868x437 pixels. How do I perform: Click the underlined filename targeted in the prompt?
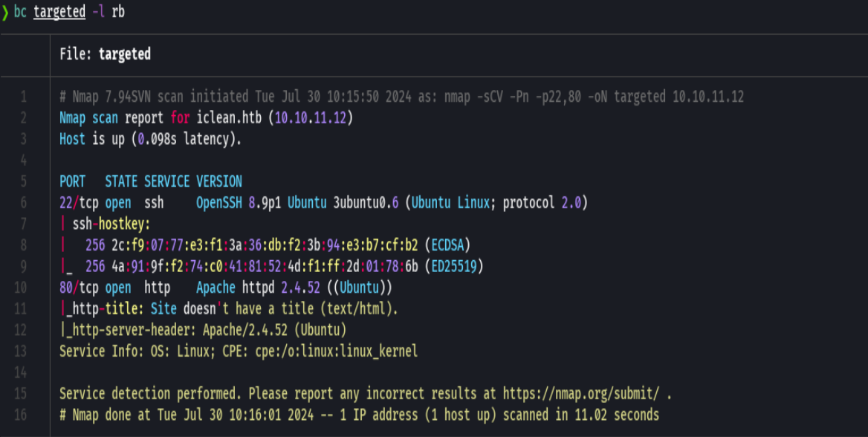pos(59,12)
